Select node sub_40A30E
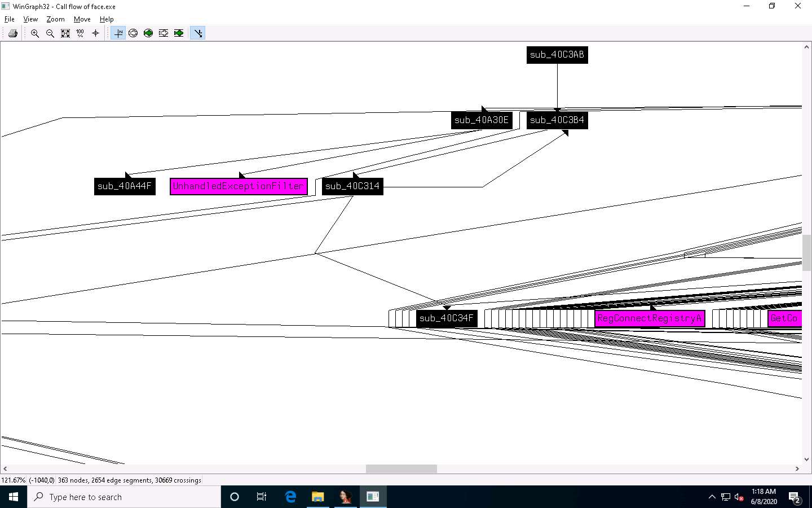The width and height of the screenshot is (812, 508). (482, 120)
